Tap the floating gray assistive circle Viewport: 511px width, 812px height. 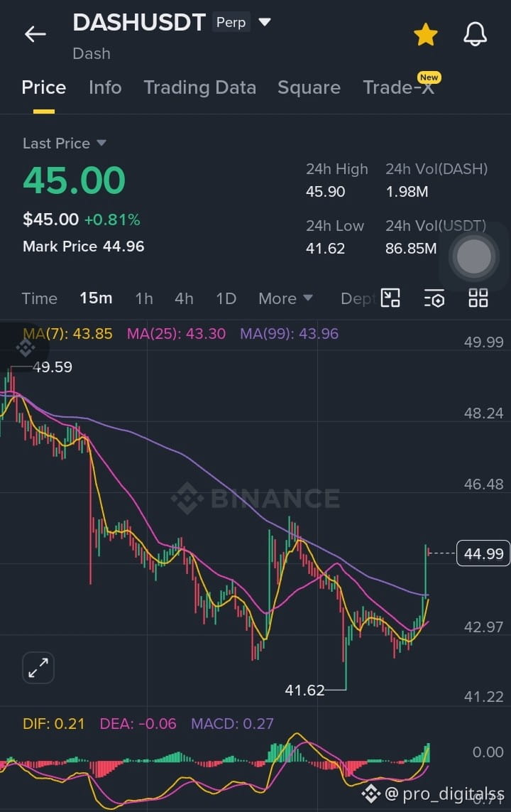coord(474,257)
